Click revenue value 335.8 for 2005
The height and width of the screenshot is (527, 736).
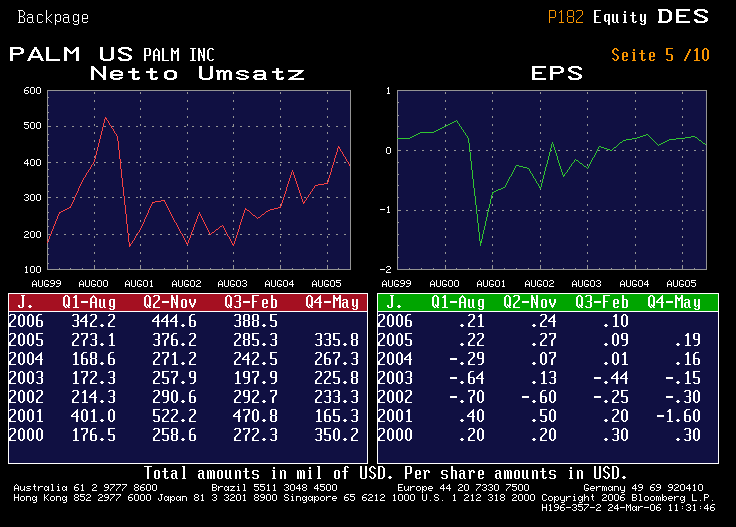coord(337,340)
